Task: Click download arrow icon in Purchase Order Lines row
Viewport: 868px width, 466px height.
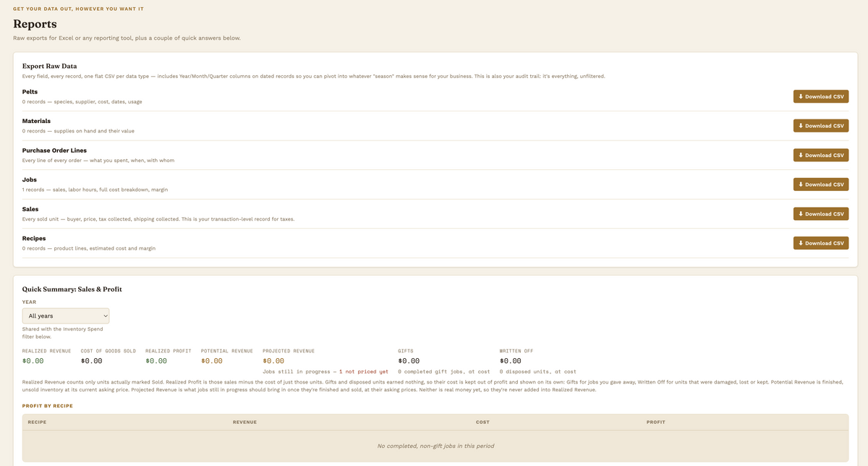Action: click(x=801, y=155)
